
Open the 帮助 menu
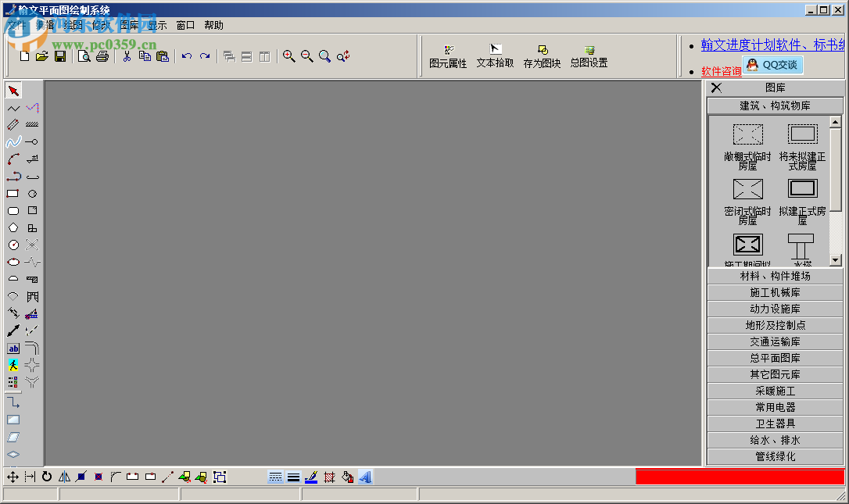(213, 26)
